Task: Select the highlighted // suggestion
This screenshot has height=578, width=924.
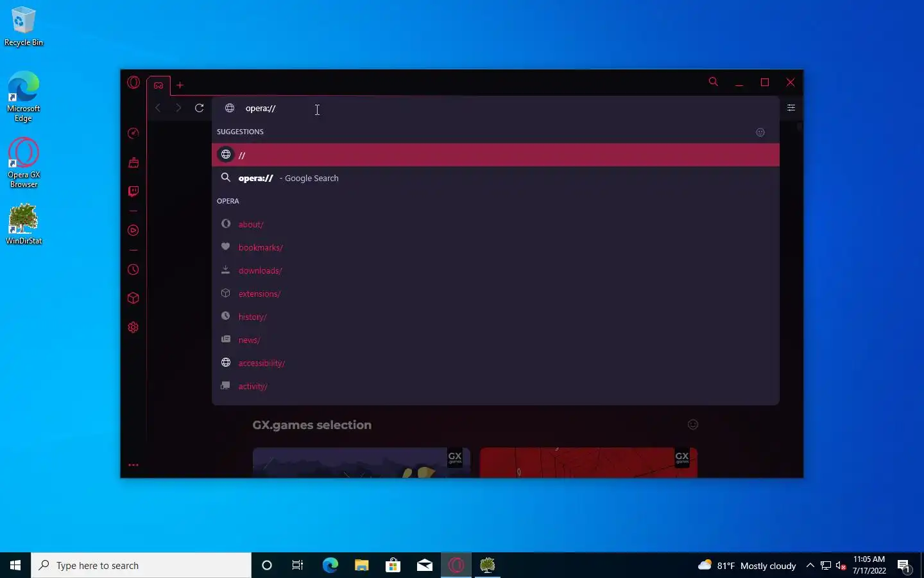Action: coord(495,155)
